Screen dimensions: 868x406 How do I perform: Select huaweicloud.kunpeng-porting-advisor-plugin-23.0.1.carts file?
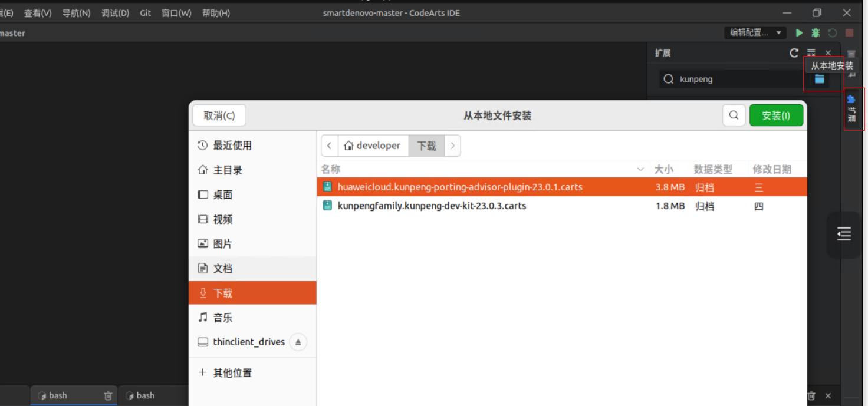pyautogui.click(x=562, y=187)
